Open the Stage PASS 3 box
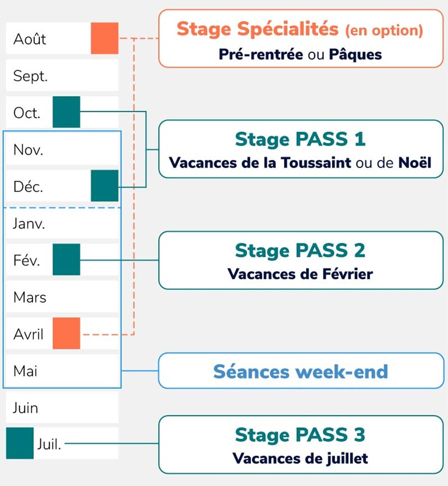The image size is (448, 486). tap(300, 445)
